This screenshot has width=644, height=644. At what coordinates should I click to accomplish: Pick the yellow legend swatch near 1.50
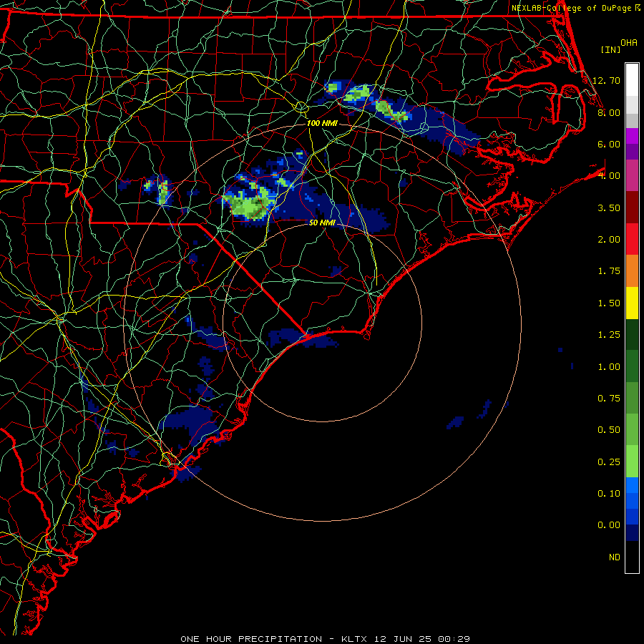[632, 303]
